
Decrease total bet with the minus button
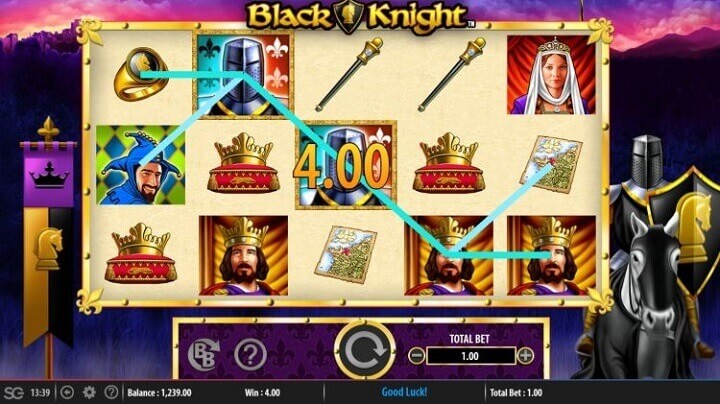pyautogui.click(x=416, y=356)
